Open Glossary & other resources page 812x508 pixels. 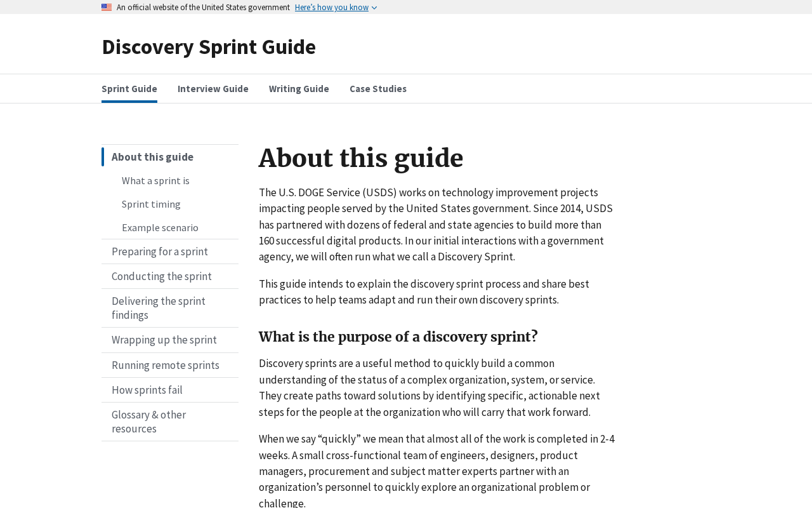170,422
